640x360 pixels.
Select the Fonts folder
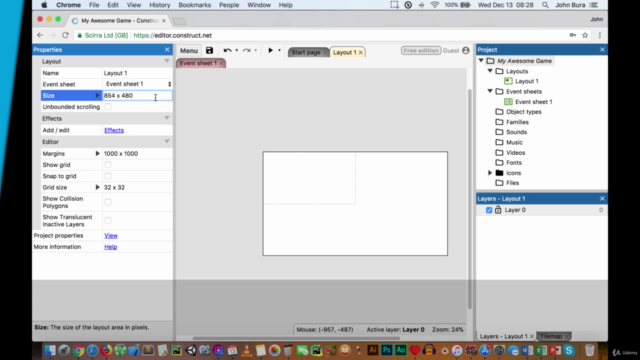514,162
